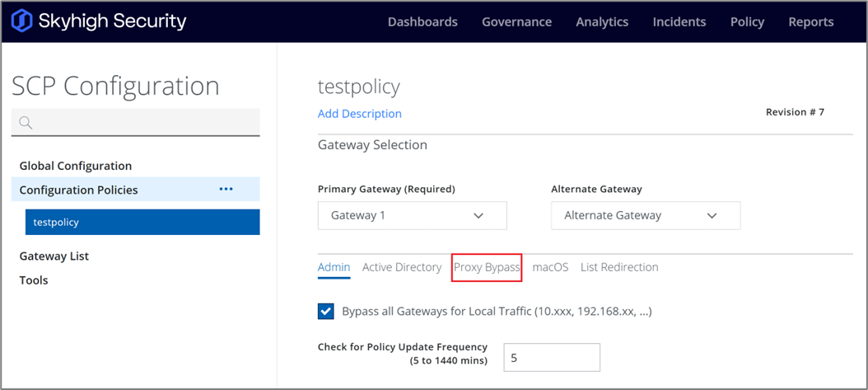Click the search magnifier icon in sidebar
Viewport: 868px width, 390px height.
coord(26,123)
